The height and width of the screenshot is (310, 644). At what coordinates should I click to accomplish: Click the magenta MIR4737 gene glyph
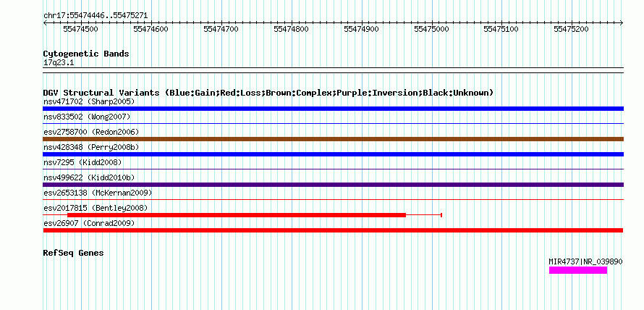[578, 270]
